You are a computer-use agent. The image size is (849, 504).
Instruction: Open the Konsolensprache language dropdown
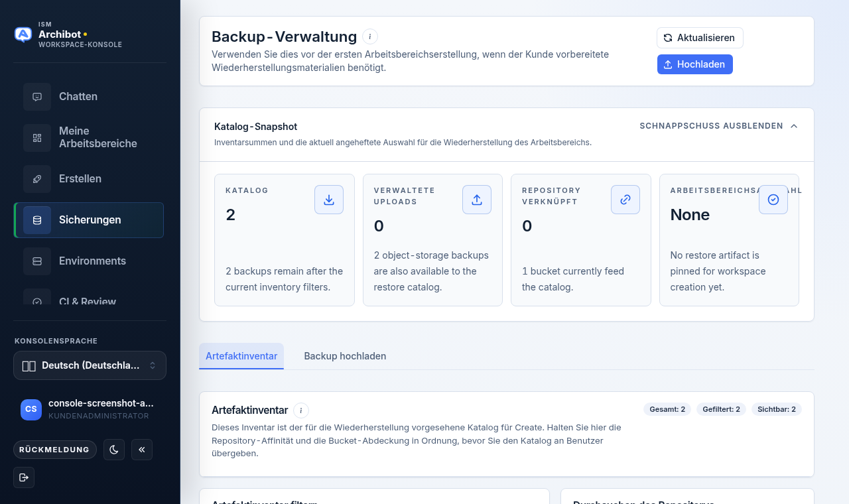[x=90, y=365]
